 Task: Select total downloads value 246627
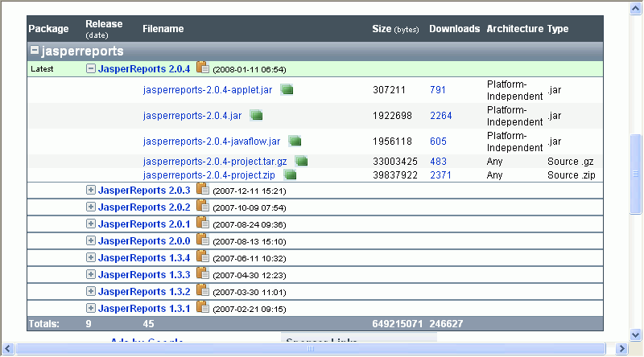446,324
